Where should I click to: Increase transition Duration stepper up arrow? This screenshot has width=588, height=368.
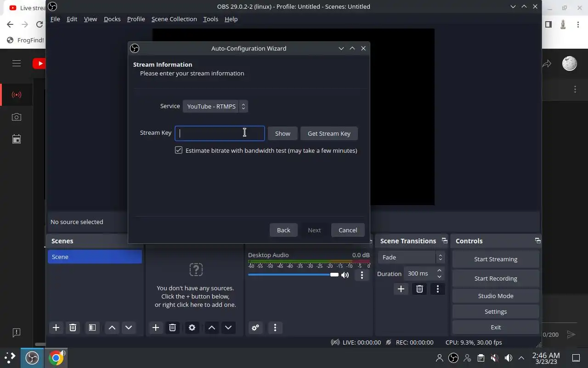[x=440, y=270]
